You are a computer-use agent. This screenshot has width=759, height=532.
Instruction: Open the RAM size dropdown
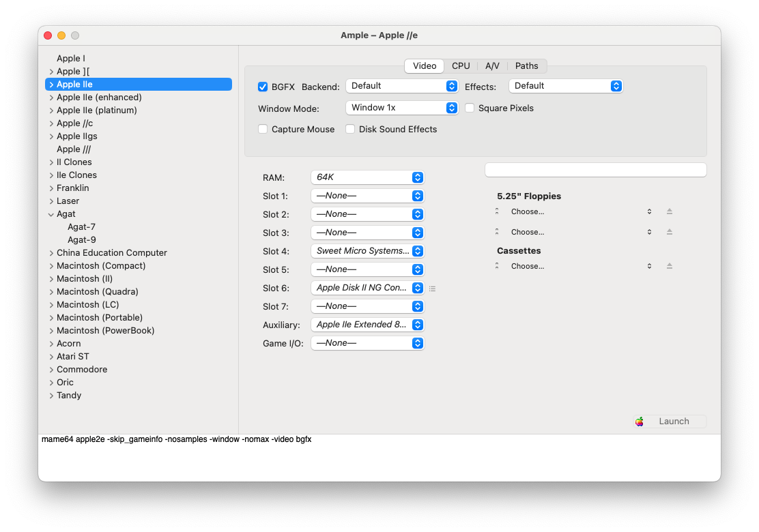[367, 177]
